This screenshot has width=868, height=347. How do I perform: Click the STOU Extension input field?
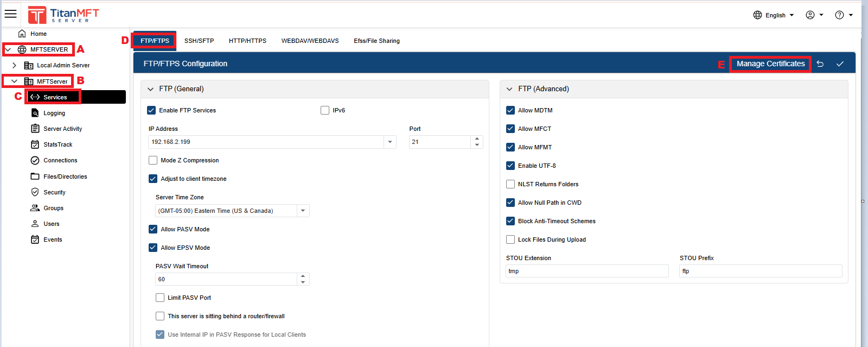pos(587,271)
